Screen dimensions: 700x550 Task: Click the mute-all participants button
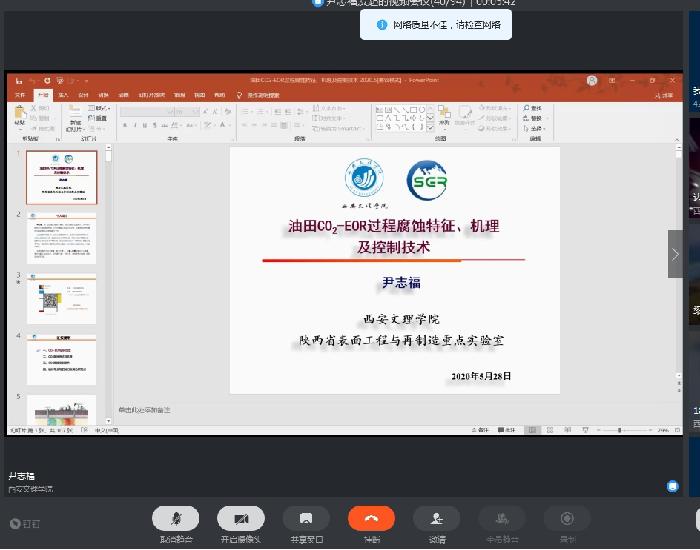[x=501, y=518]
